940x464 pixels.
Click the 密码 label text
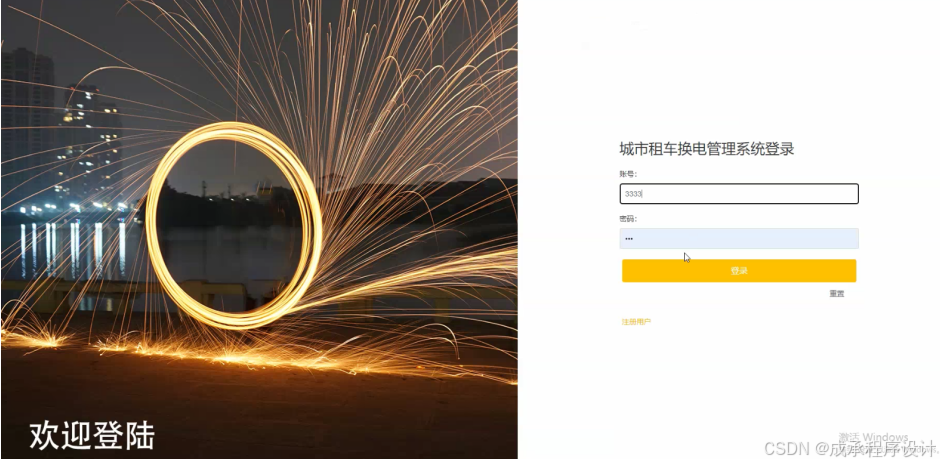628,219
